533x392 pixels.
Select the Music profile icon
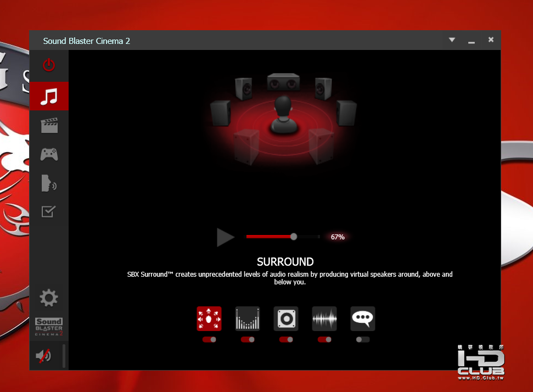point(49,96)
